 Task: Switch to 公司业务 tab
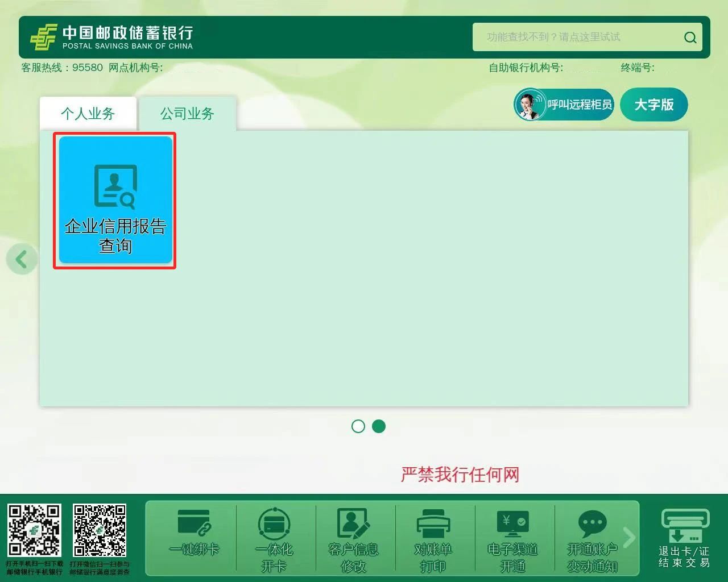187,114
